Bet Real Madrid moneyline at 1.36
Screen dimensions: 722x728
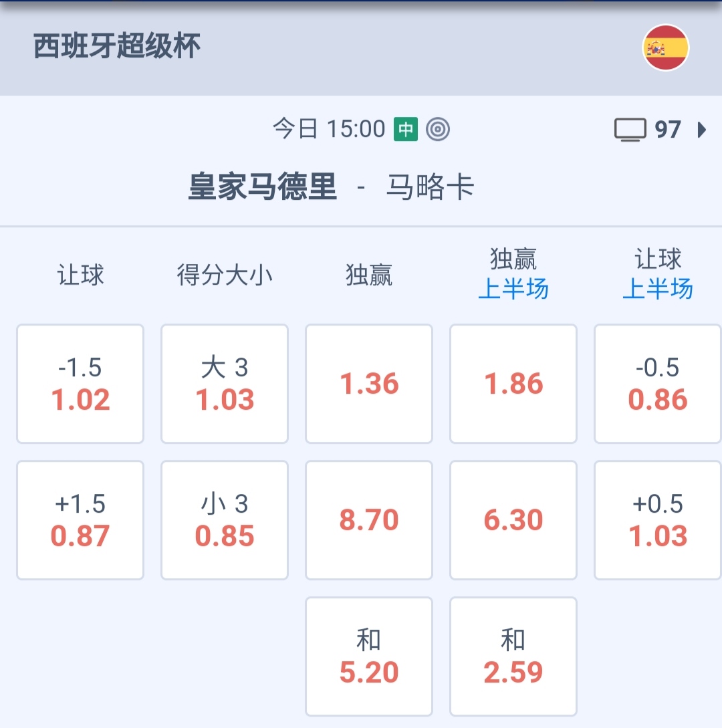[x=369, y=384]
